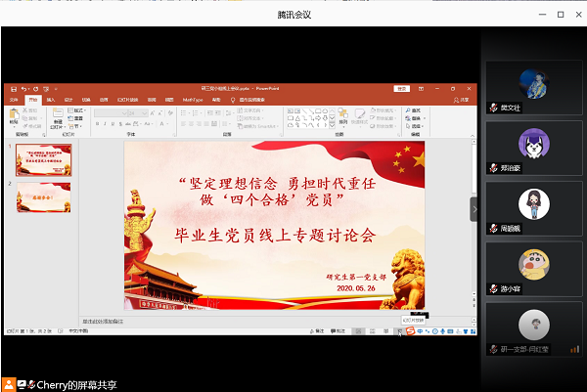Open the MathType ribbon tab

click(x=192, y=100)
